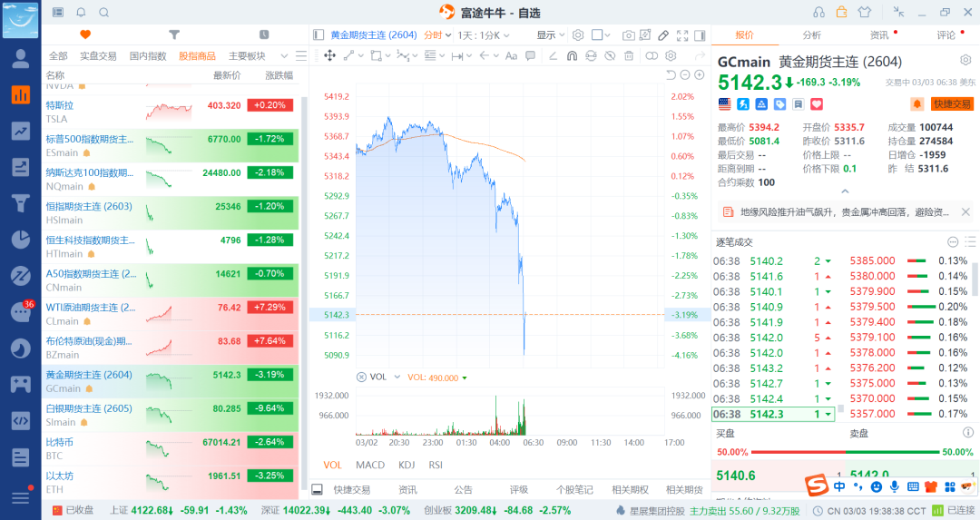Enter fullscreen chart mode
The height and width of the screenshot is (520, 980).
tap(682, 35)
